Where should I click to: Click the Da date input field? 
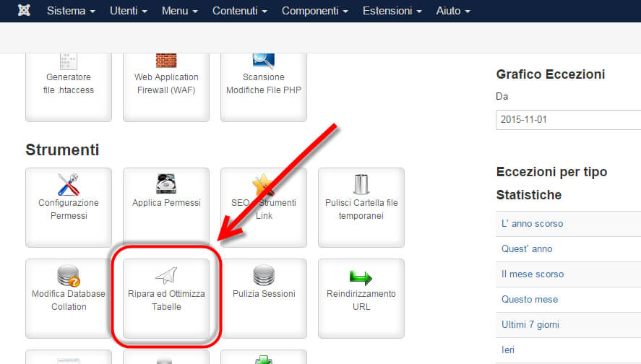(x=568, y=120)
